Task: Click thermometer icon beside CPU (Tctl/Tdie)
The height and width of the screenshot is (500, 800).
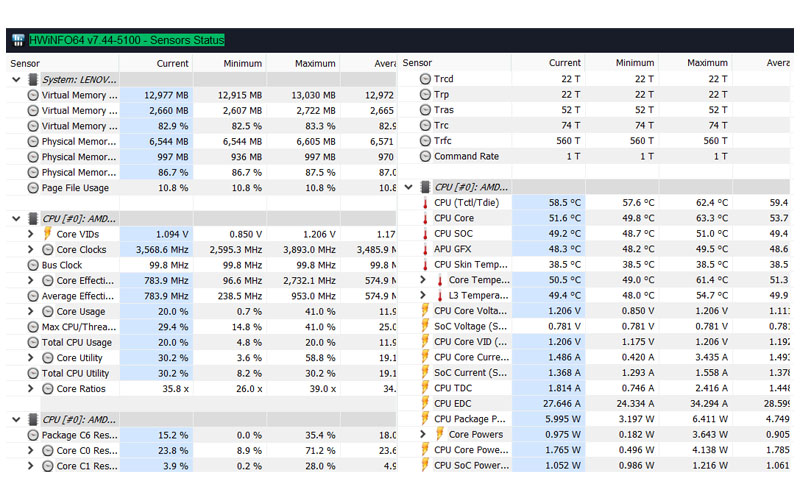Action: [425, 203]
